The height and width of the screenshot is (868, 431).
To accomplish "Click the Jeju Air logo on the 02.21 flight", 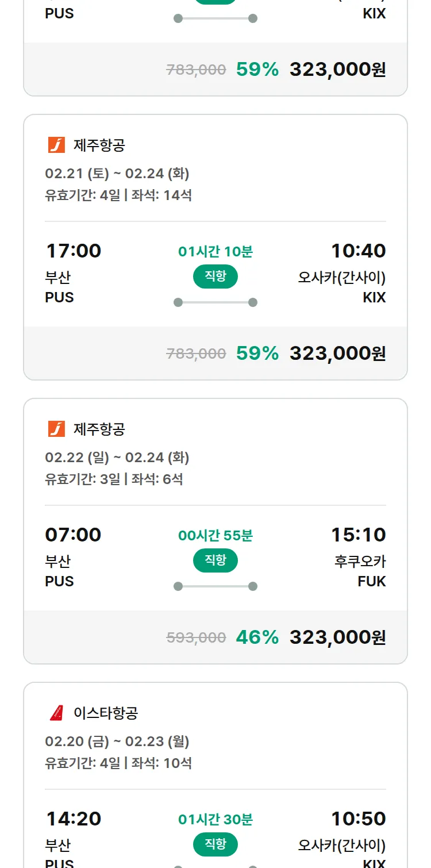I will tap(56, 145).
